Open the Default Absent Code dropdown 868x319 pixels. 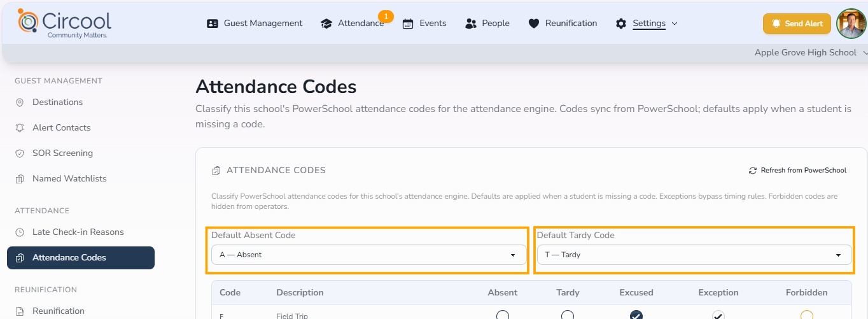(369, 255)
